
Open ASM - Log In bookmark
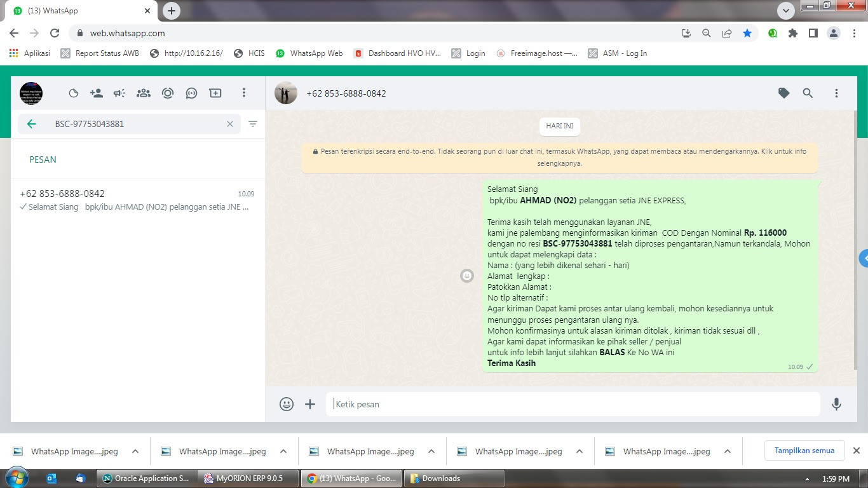(618, 53)
